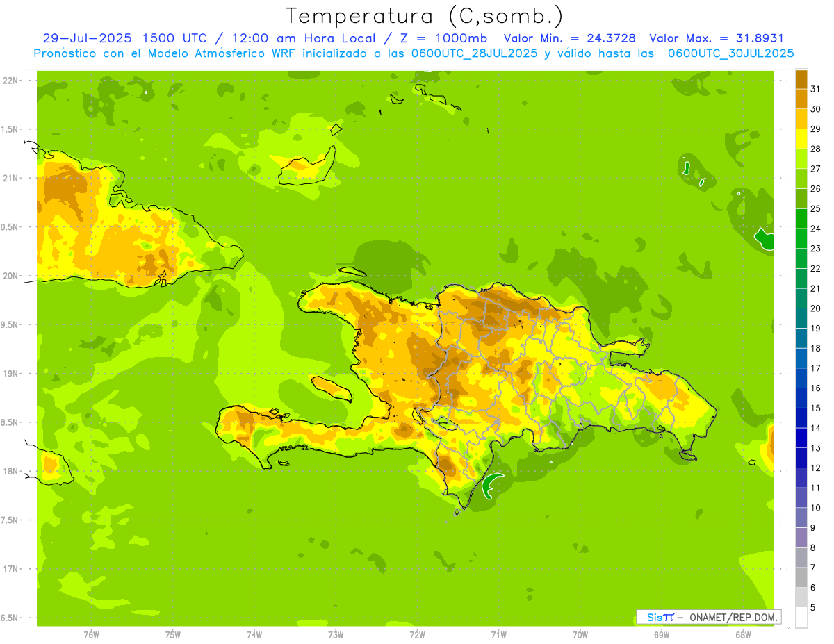Click the legend value 18
Viewport: 834px width, 644px height.
pos(816,348)
